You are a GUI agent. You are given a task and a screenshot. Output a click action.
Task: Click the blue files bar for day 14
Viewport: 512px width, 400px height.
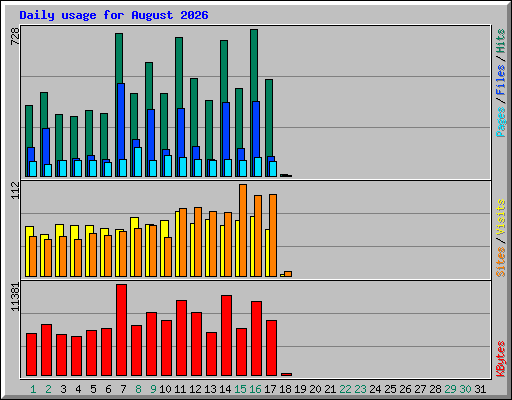pyautogui.click(x=226, y=131)
